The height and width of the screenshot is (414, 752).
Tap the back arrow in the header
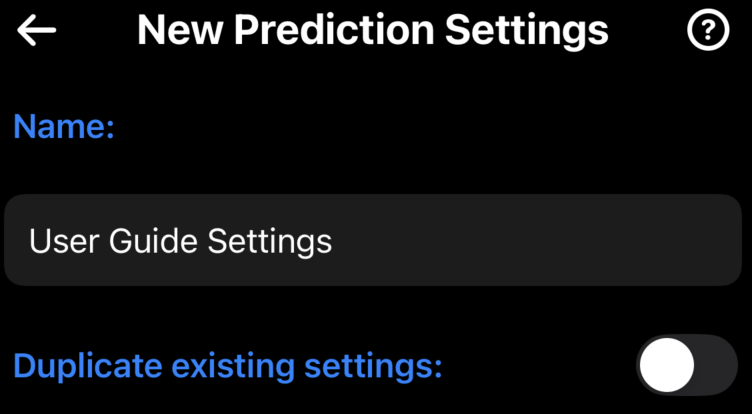click(x=37, y=31)
